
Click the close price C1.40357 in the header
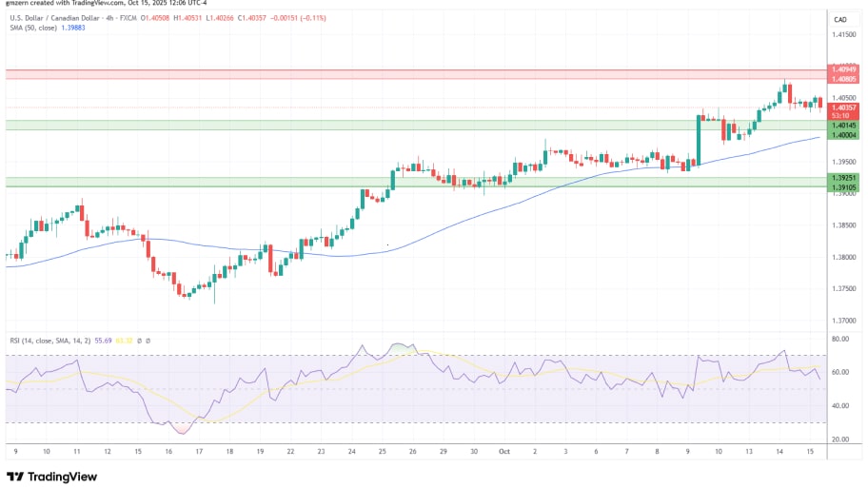[252, 18]
